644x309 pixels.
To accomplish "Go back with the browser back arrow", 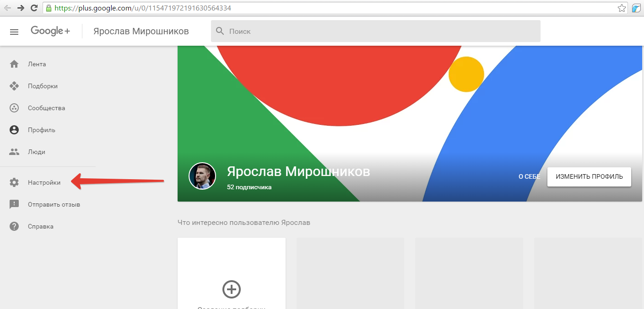I will [x=7, y=8].
